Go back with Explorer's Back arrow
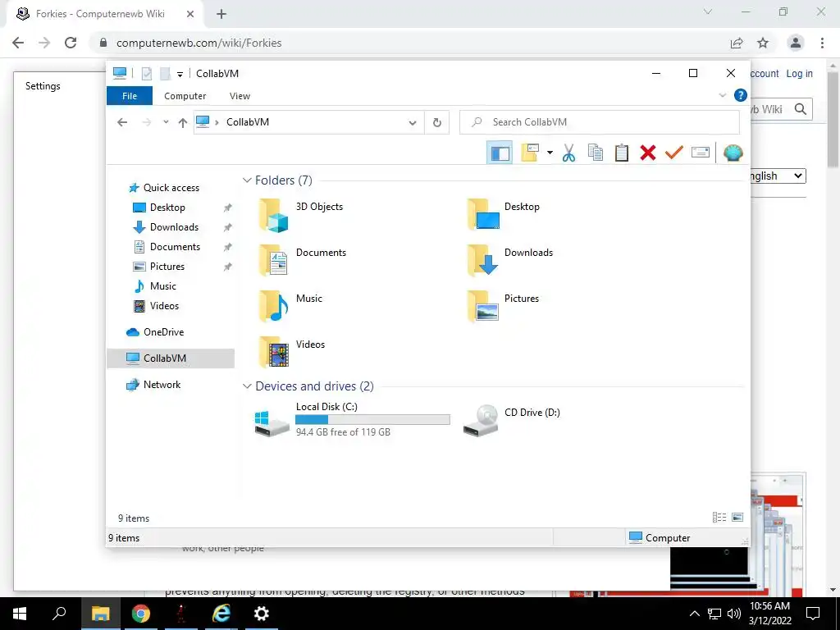The height and width of the screenshot is (630, 840). 122,122
